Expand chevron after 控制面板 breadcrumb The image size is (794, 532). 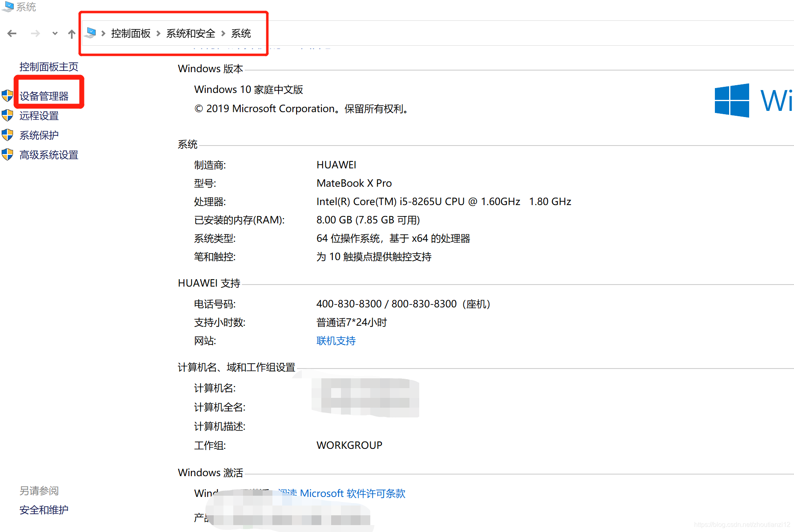[x=159, y=33]
